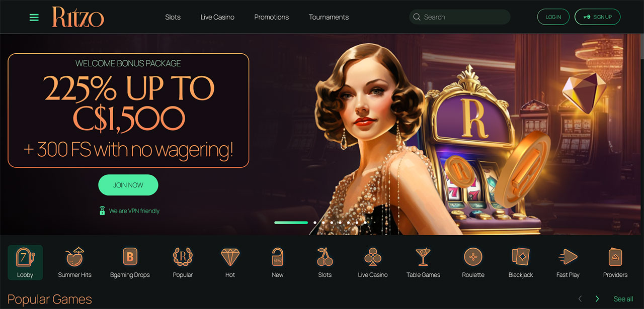Viewport: 644px width, 309px height.
Task: Click the JOIN NOW button
Action: coord(128,185)
